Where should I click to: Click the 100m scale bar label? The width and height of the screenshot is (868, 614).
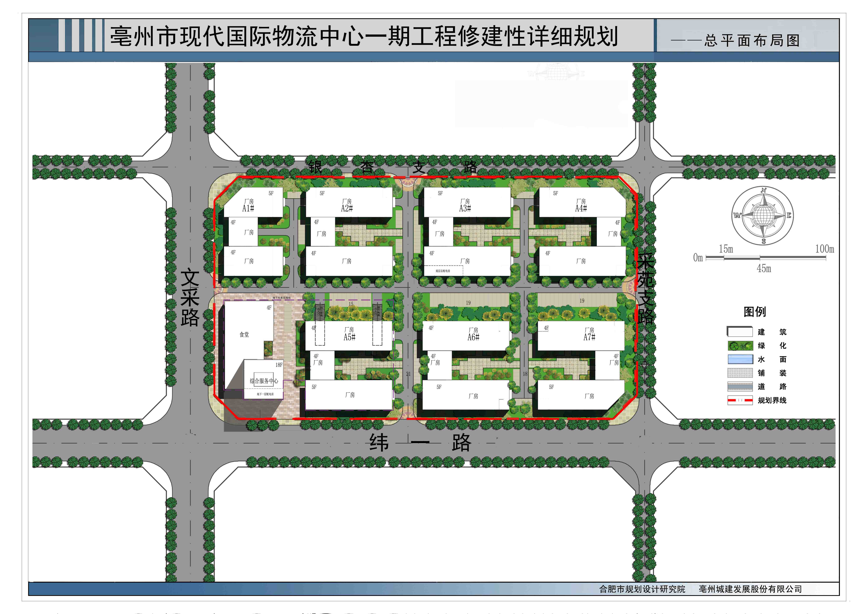(x=825, y=249)
